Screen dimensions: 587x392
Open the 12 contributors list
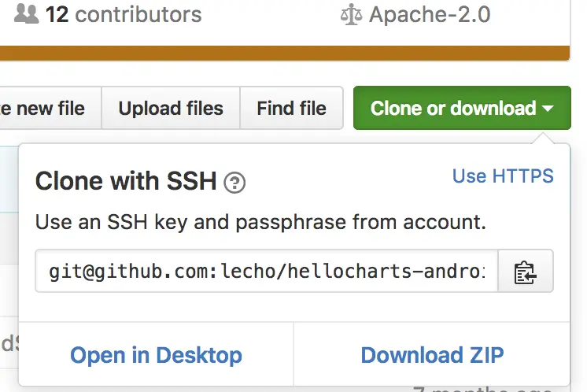click(123, 14)
